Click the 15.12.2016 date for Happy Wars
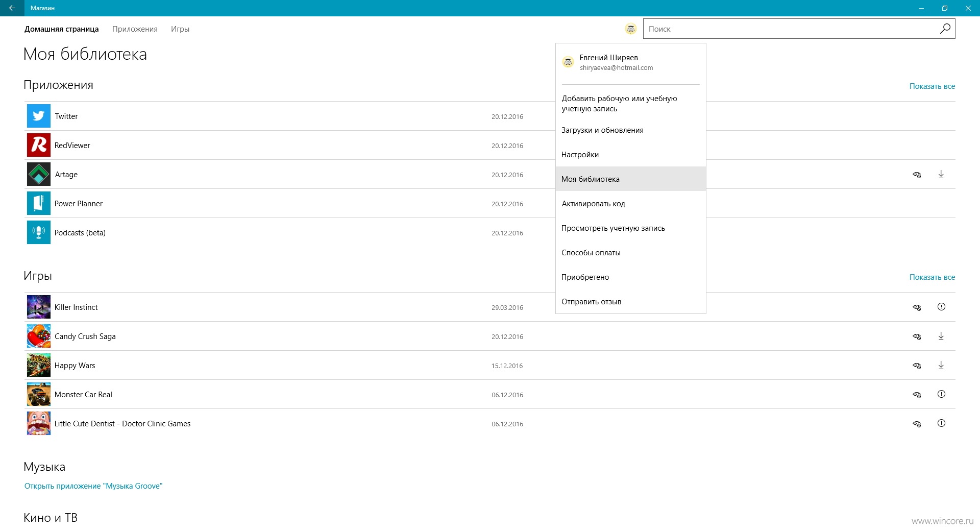980x531 pixels. (x=507, y=366)
